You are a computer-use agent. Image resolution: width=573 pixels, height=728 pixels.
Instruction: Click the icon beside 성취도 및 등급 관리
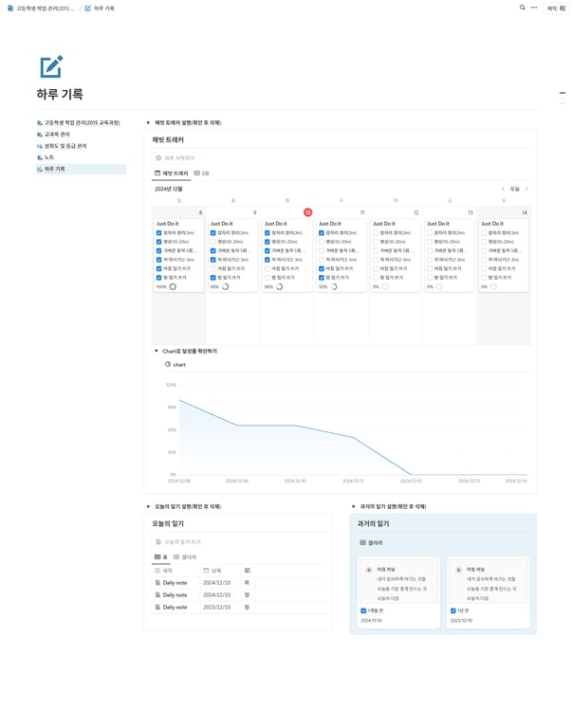tap(40, 146)
